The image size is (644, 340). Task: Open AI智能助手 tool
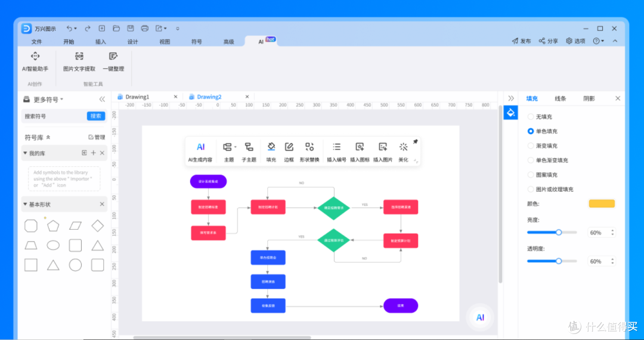tap(35, 62)
